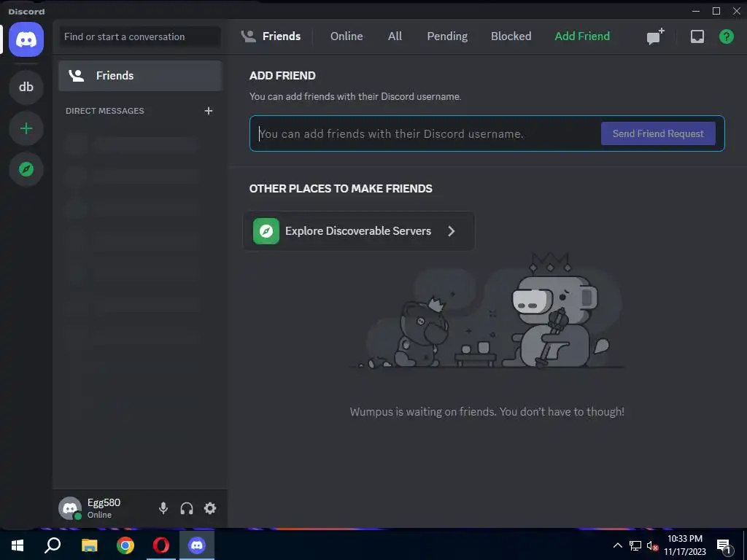
Task: Click the Add a Server plus icon
Action: (x=26, y=128)
